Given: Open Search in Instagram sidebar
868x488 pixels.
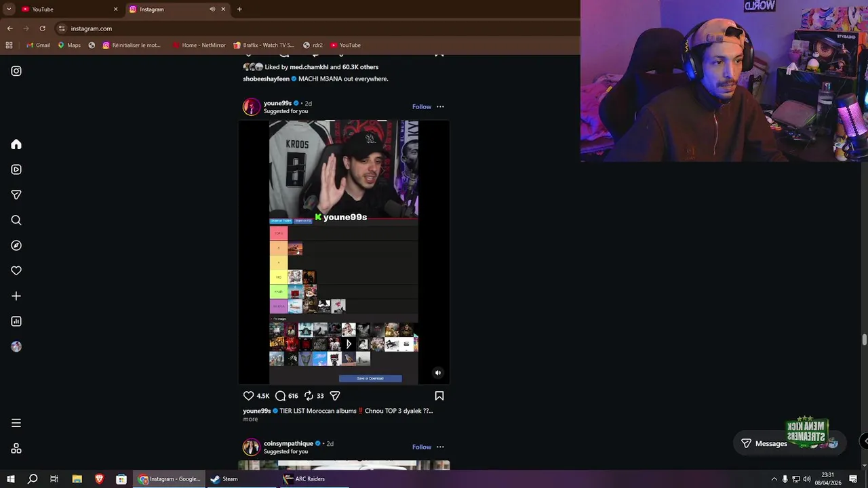Looking at the screenshot, I should pyautogui.click(x=16, y=220).
